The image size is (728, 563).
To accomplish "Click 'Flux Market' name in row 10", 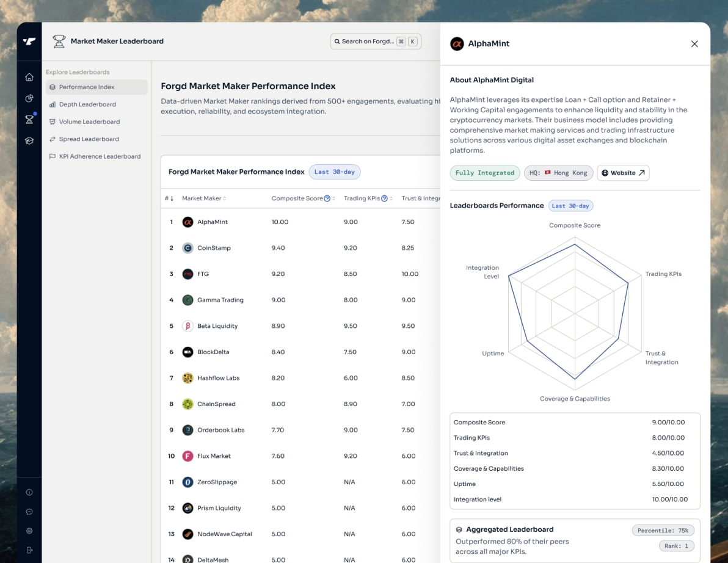I will pyautogui.click(x=214, y=456).
